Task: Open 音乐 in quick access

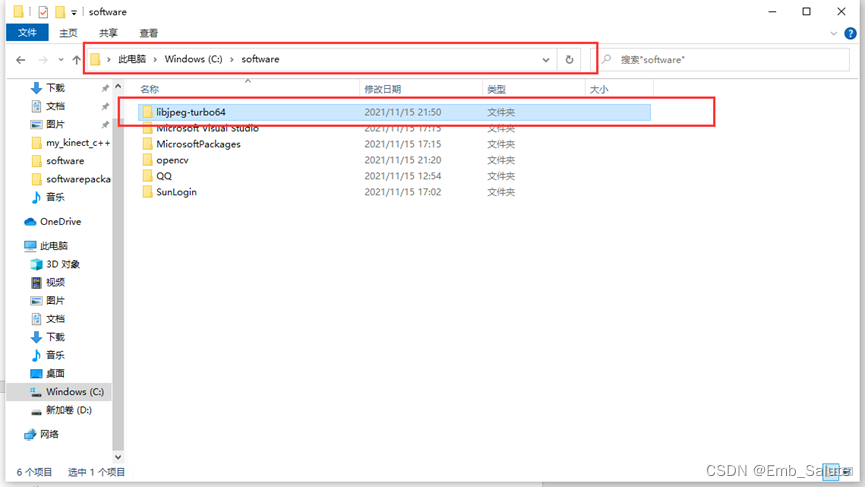Action: 55,197
